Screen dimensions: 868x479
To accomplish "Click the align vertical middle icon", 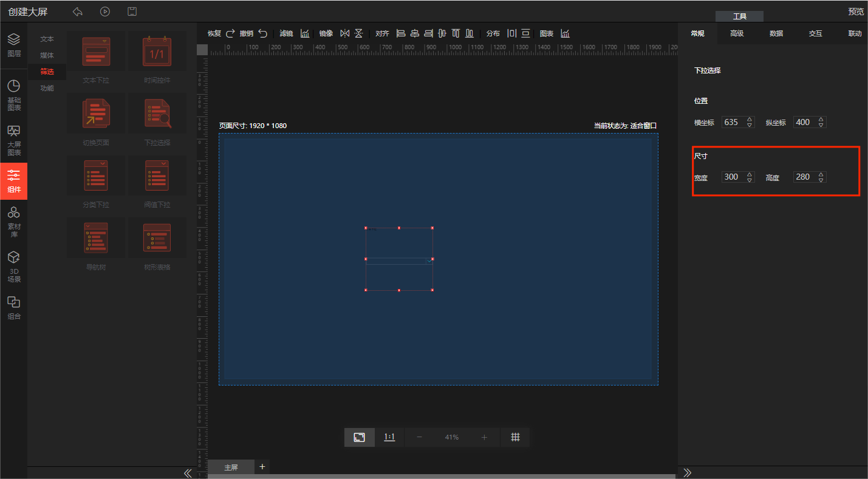I will [442, 33].
